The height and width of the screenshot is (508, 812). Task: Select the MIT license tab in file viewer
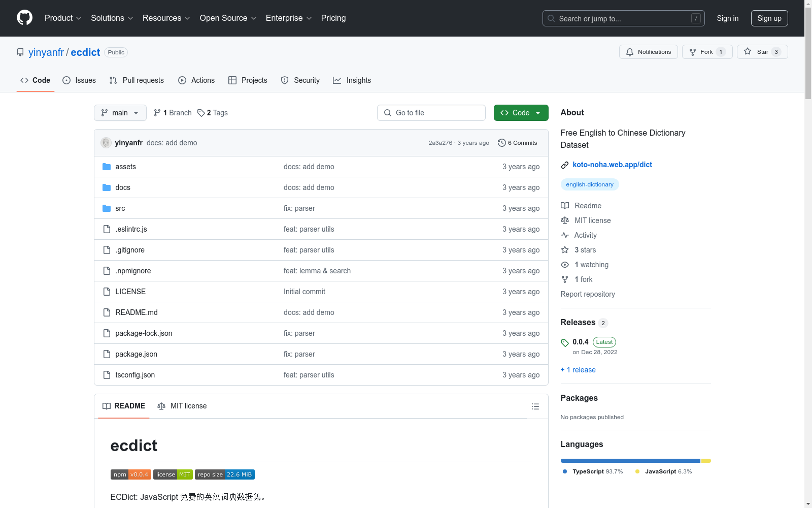click(182, 406)
